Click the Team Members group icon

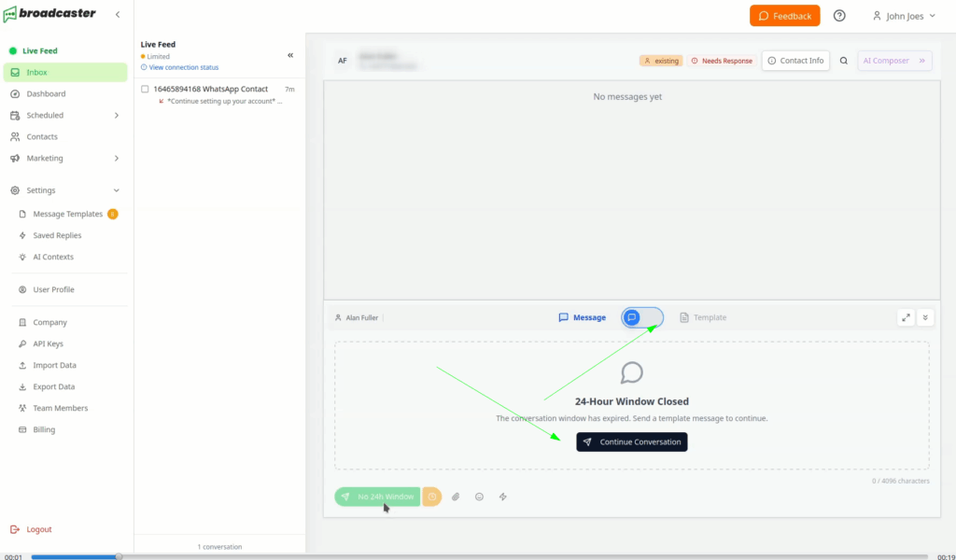(22, 408)
